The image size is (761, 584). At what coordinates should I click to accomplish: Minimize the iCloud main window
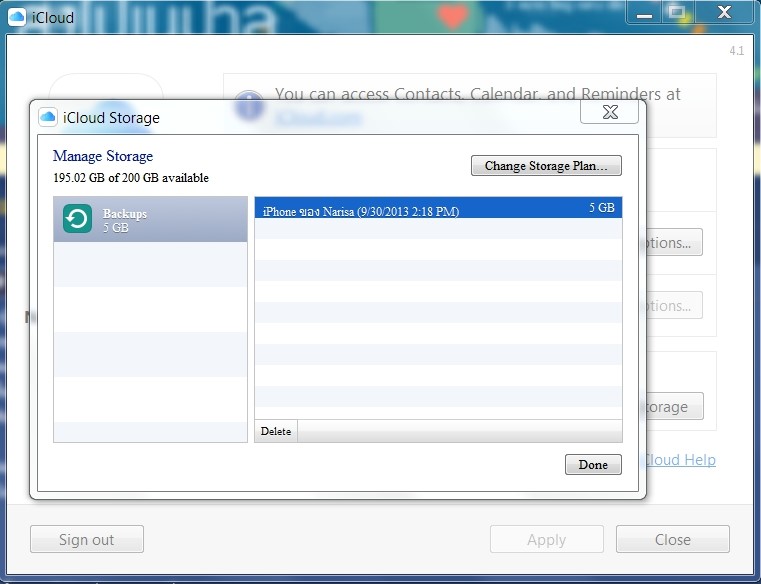(x=644, y=13)
